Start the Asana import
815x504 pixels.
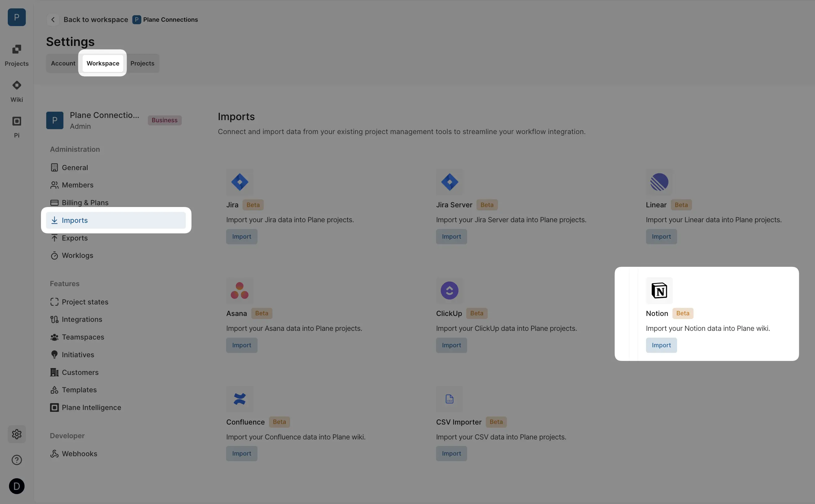(x=242, y=345)
